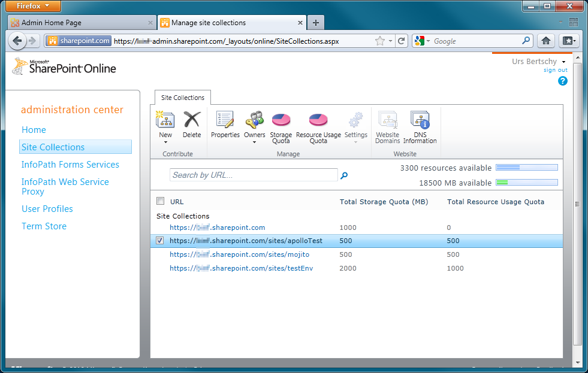Screen dimensions: 588x373
Task: Click the Delete ribbon icon
Action: click(192, 121)
